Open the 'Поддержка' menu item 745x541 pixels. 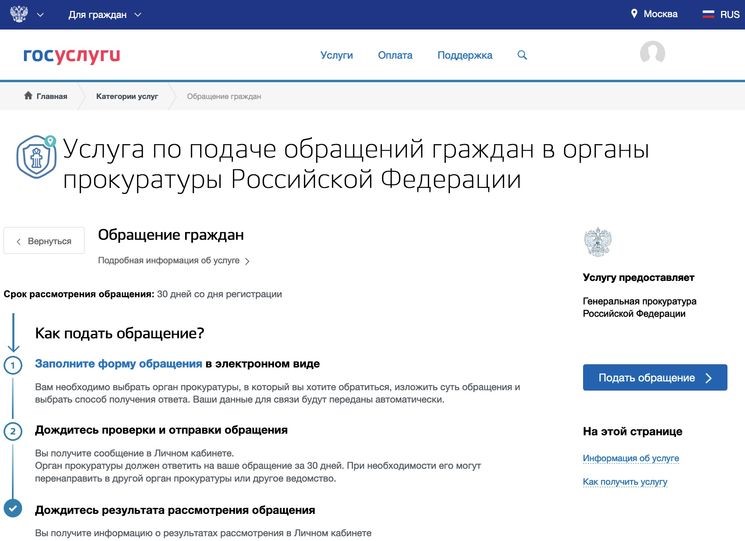coord(465,55)
